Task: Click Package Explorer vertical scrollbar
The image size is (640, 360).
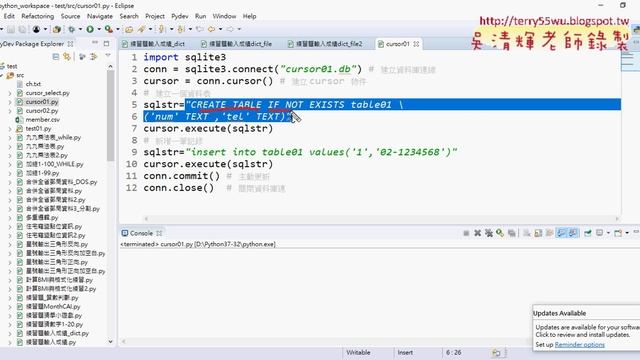Action: 111,116
